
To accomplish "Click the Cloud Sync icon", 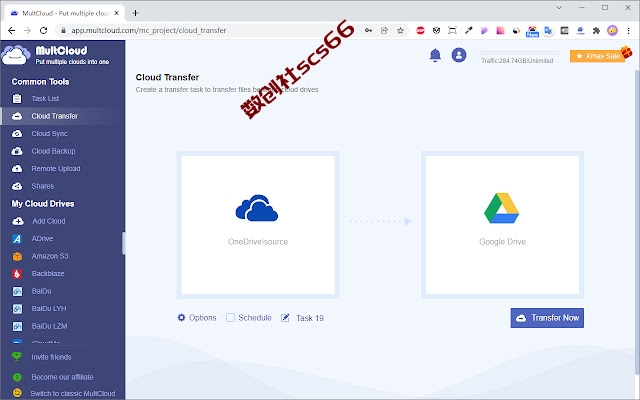I will coord(17,133).
